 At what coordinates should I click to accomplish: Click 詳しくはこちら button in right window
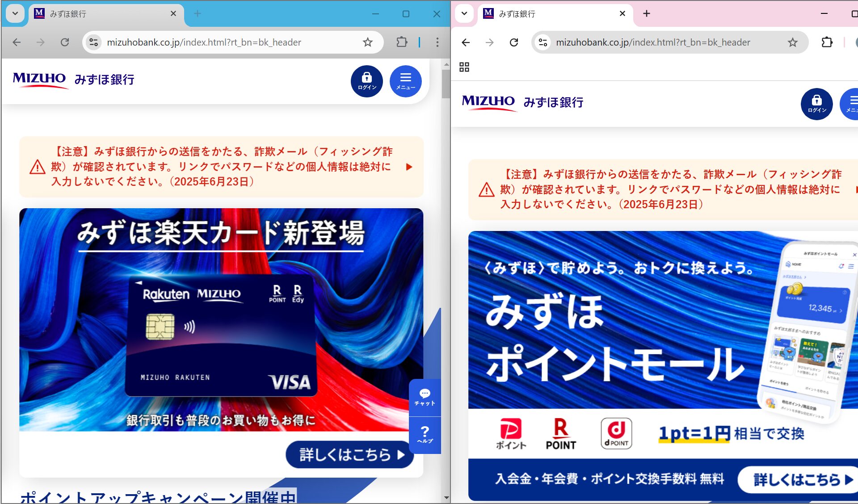pos(799,480)
